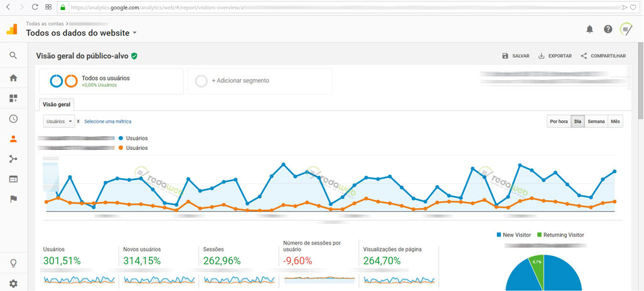The width and height of the screenshot is (644, 291).
Task: Switch to the Visão geral tab
Action: pyautogui.click(x=56, y=105)
